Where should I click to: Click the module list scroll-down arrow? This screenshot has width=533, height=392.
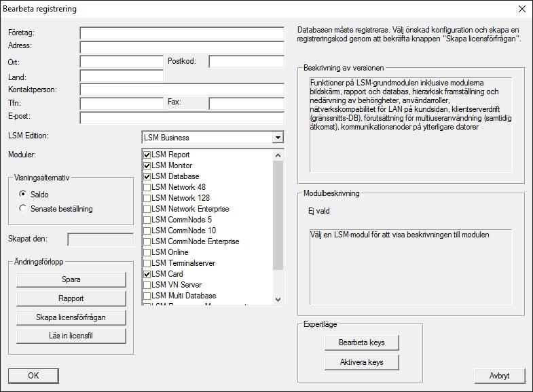(x=278, y=299)
